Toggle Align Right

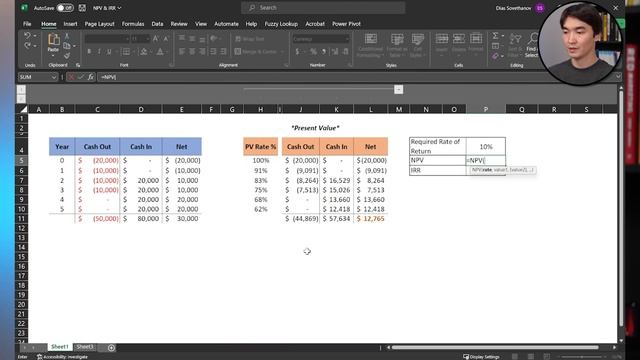pyautogui.click(x=202, y=52)
